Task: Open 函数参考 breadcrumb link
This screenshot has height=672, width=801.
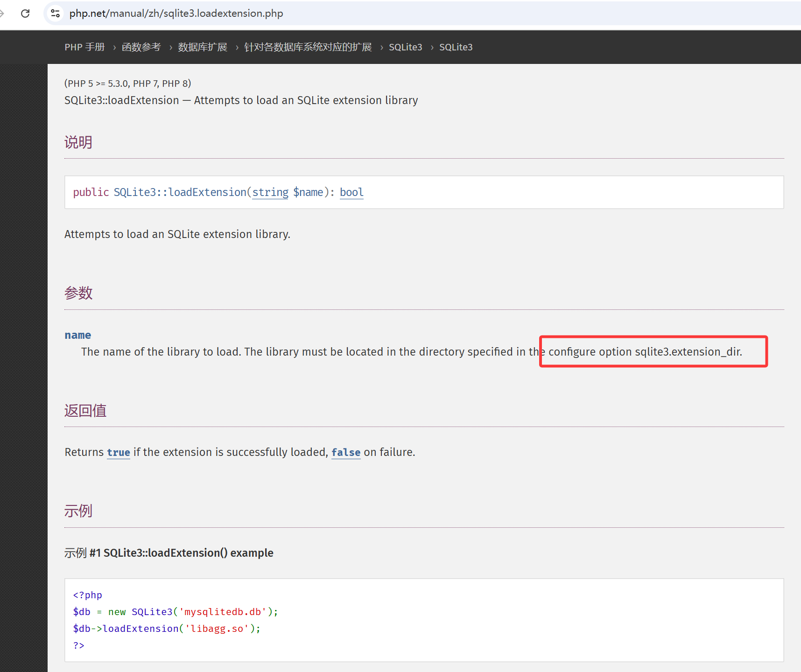Action: tap(141, 47)
